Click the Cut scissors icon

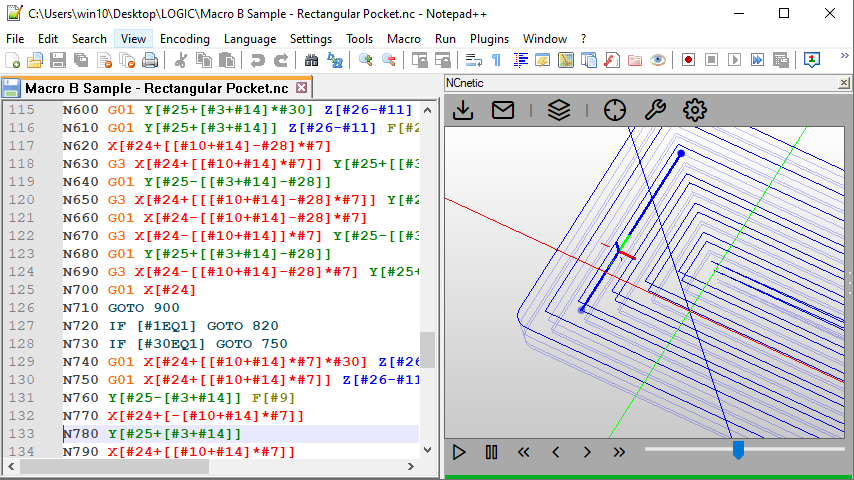[x=181, y=60]
